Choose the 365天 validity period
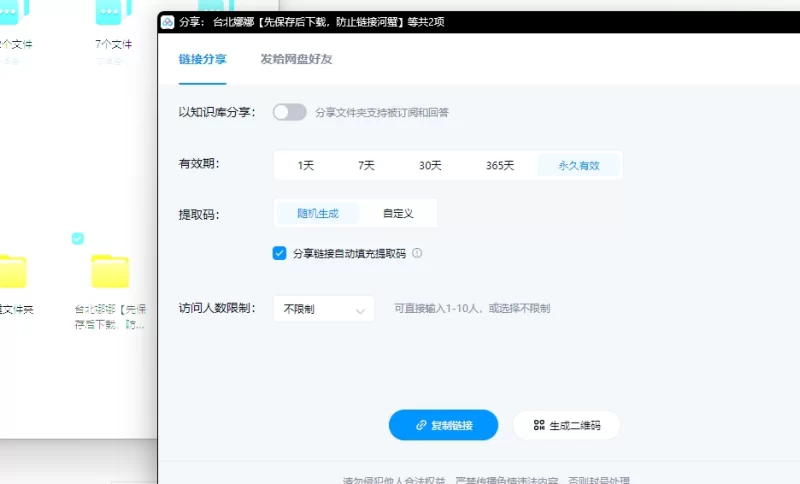 tap(499, 165)
